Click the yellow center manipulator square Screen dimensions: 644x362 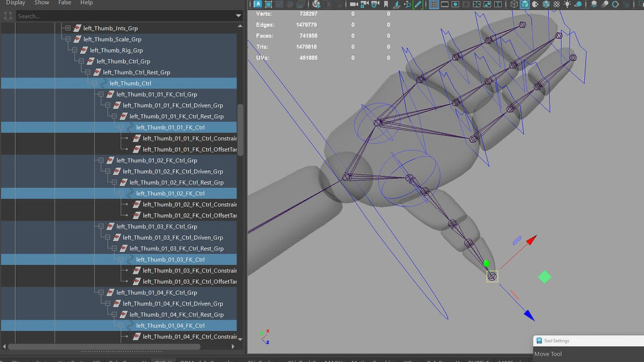click(492, 276)
